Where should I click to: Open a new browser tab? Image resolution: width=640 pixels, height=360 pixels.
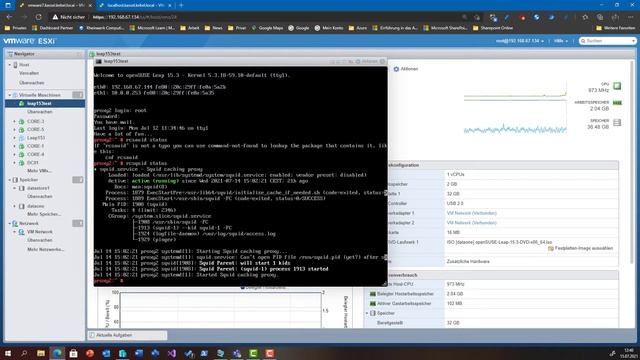click(181, 5)
